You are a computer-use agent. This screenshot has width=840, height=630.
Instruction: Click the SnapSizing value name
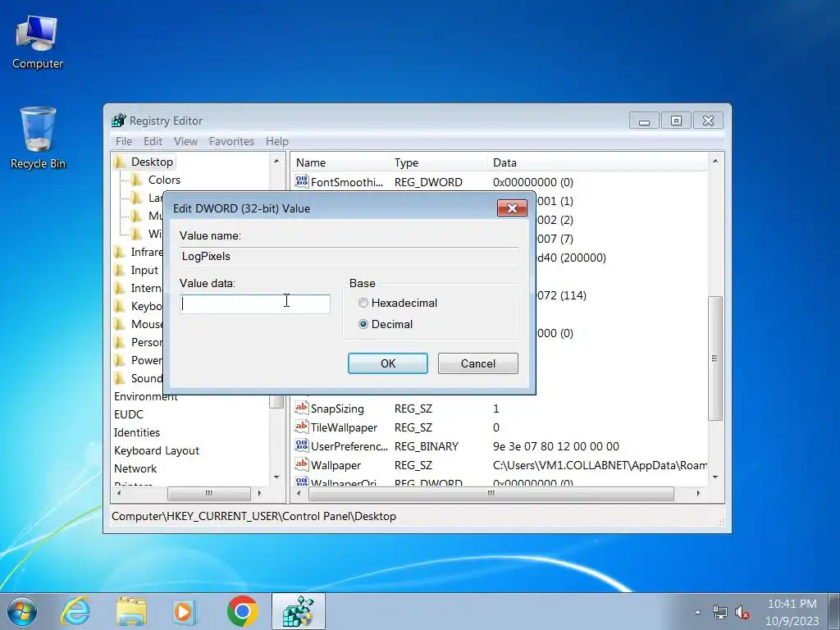pyautogui.click(x=337, y=409)
